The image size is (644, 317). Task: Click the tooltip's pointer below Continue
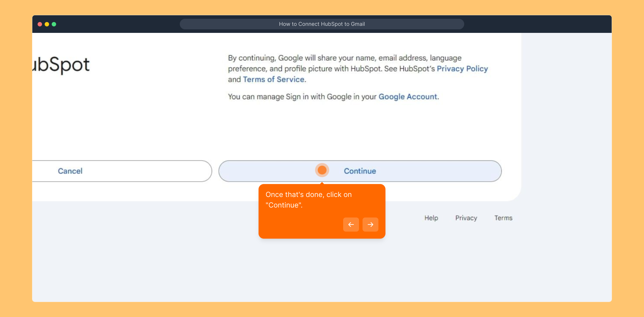[x=322, y=183]
